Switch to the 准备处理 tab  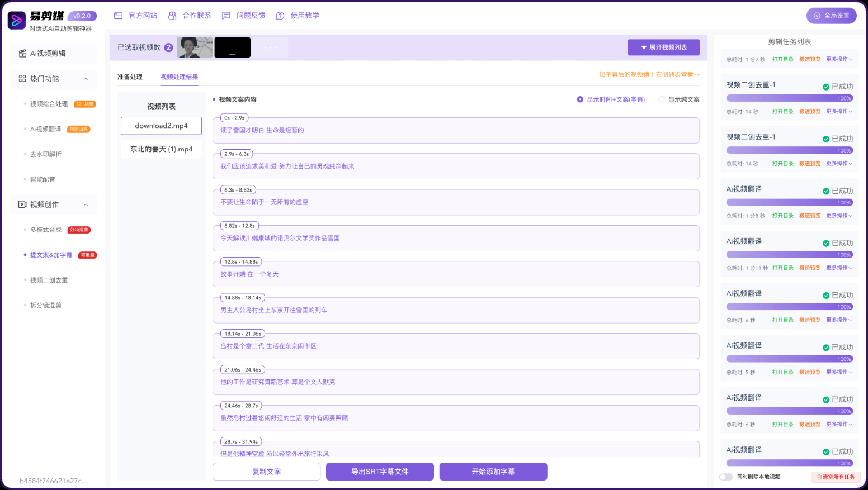(x=129, y=77)
